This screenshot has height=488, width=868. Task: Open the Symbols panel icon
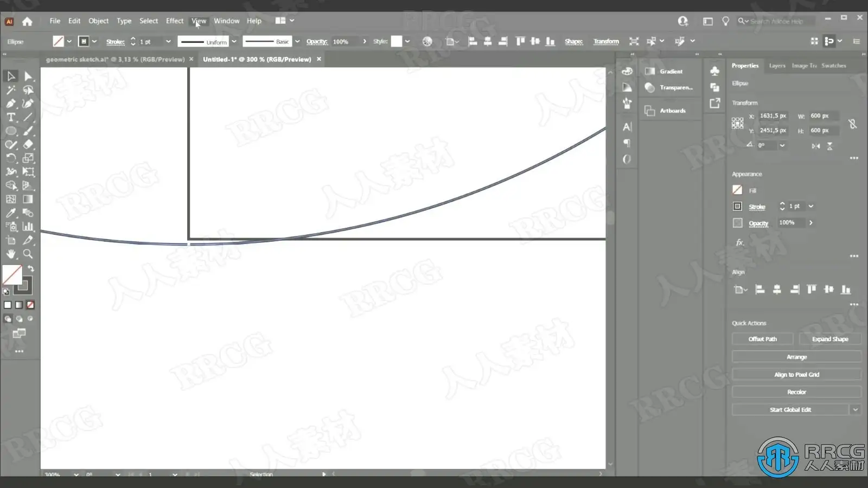[x=714, y=71]
